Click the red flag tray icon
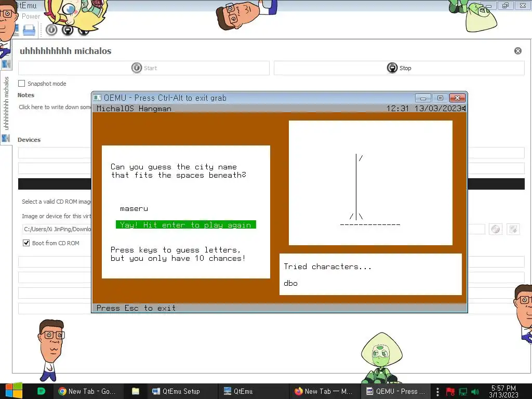This screenshot has width=532, height=399. tap(450, 392)
